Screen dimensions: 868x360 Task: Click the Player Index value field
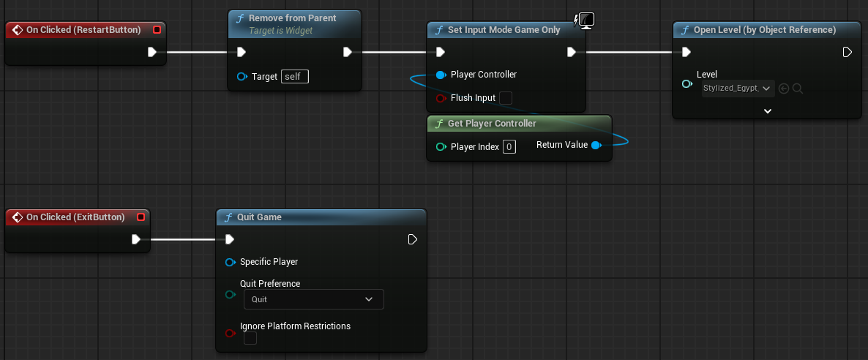tap(509, 147)
